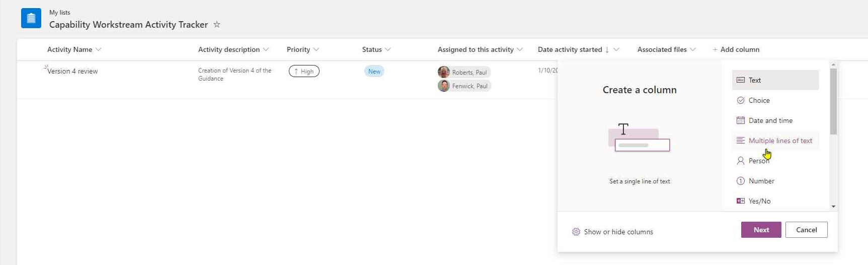868x265 pixels.
Task: Click the High priority pill
Action: pyautogui.click(x=304, y=71)
